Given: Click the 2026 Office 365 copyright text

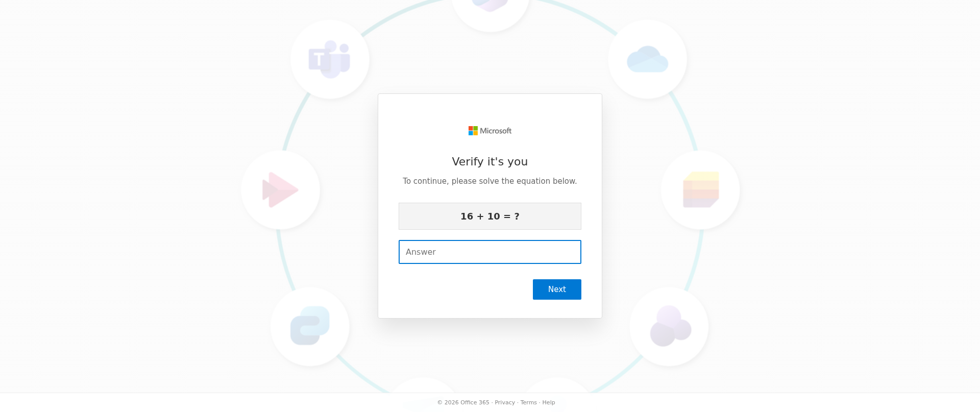Looking at the screenshot, I should (x=463, y=402).
